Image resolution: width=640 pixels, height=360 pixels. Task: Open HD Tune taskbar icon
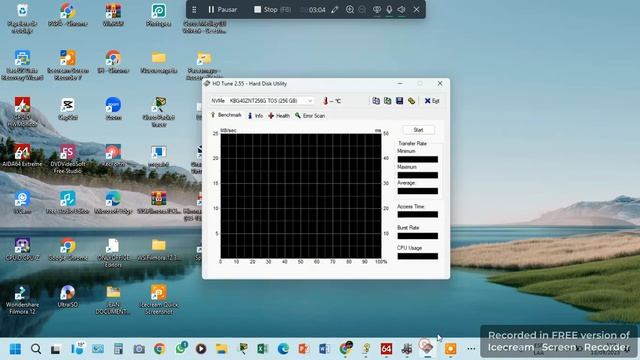pos(427,348)
